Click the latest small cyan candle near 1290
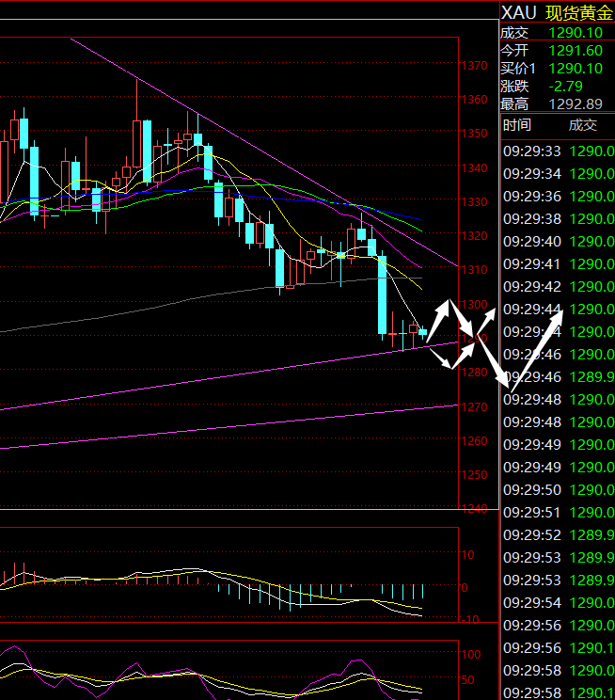Screen dimensions: 615x700 422,332
